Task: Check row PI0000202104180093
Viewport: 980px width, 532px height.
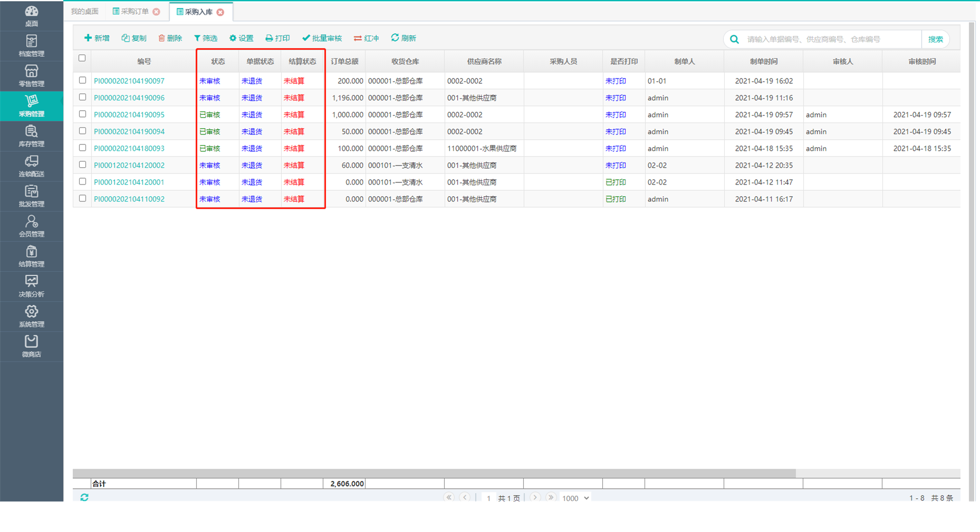Action: click(82, 148)
